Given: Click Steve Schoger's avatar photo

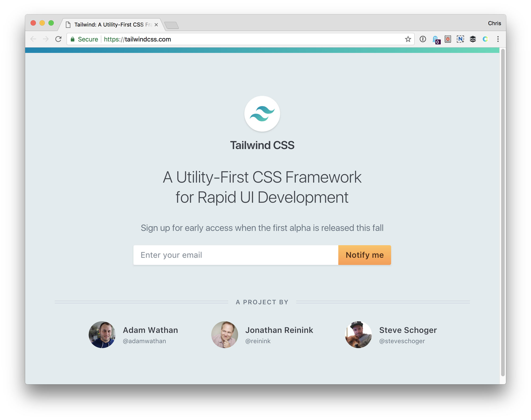Looking at the screenshot, I should pos(358,335).
